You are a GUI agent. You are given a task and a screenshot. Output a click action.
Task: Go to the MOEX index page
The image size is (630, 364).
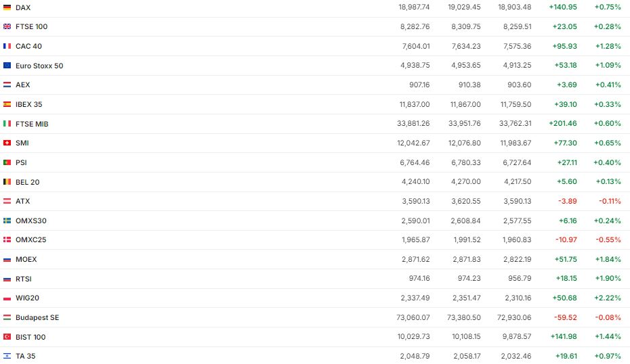tap(26, 259)
